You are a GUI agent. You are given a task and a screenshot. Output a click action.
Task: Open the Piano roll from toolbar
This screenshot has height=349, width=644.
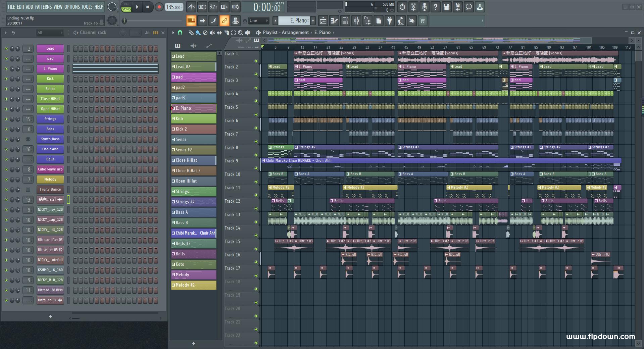click(x=334, y=21)
